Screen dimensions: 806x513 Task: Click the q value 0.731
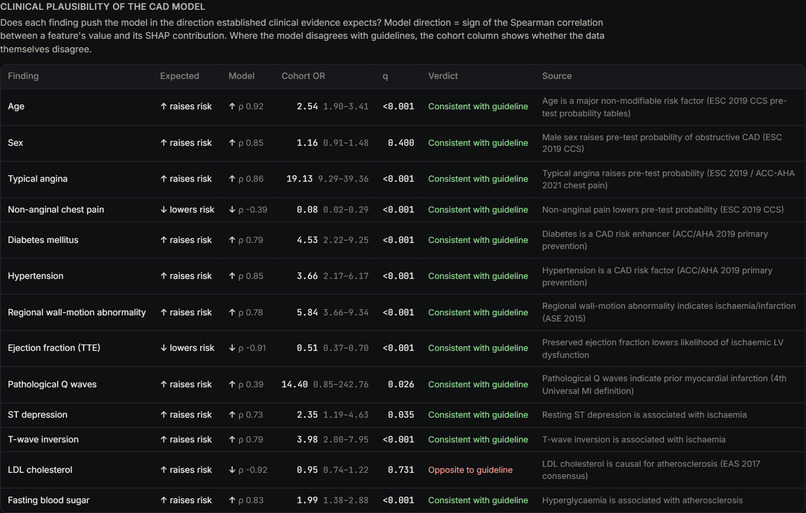click(x=401, y=470)
